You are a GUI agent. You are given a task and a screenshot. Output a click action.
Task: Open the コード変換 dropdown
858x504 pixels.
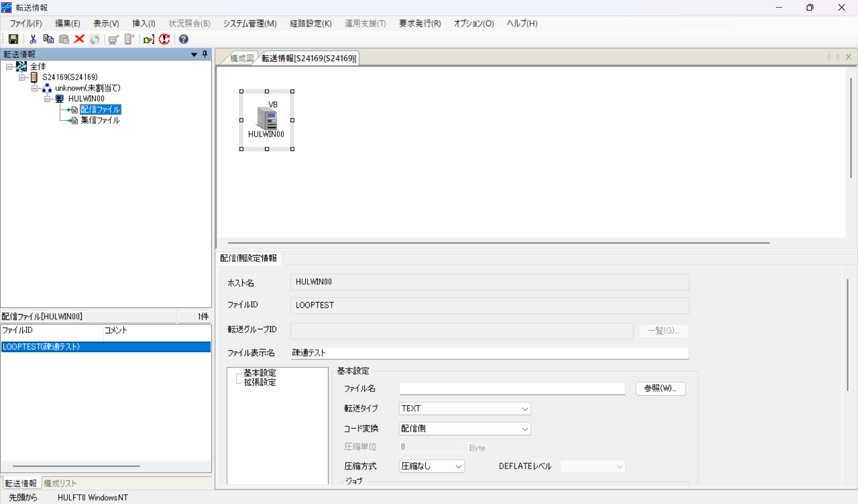point(525,429)
